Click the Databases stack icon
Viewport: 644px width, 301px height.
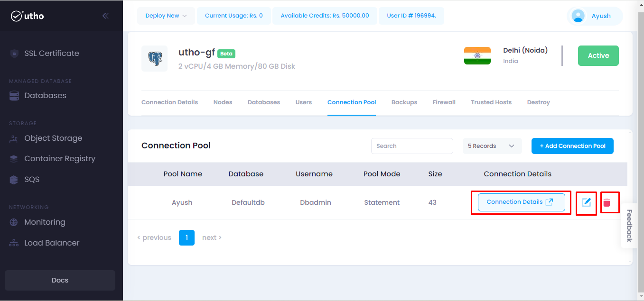[14, 96]
